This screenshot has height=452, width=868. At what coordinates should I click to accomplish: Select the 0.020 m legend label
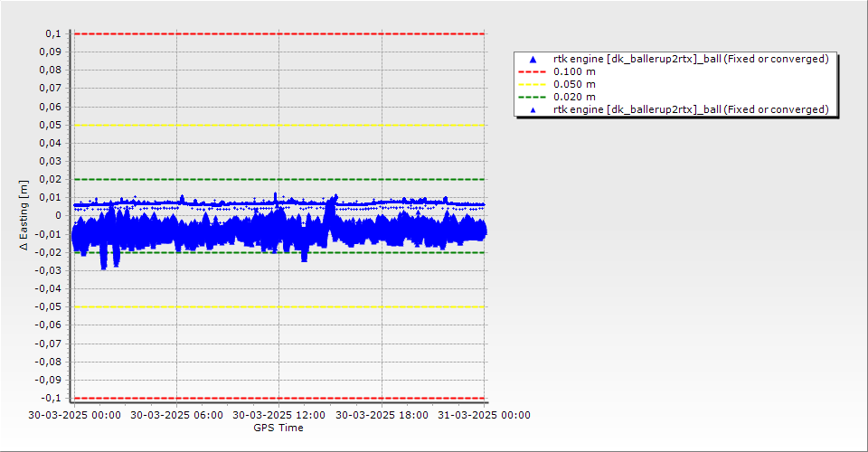point(574,97)
